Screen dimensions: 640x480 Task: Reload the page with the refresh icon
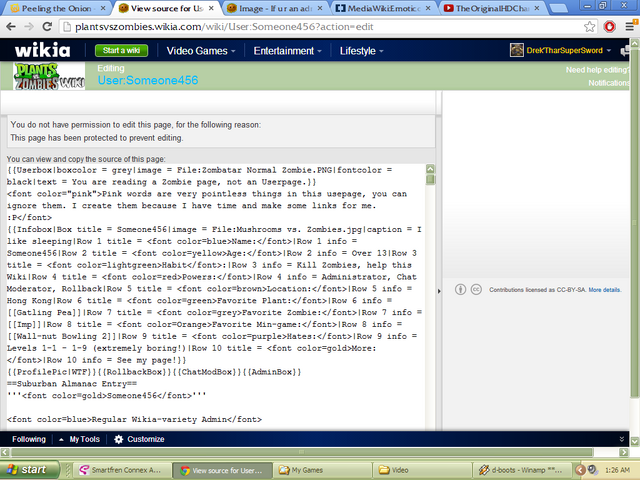[x=47, y=27]
